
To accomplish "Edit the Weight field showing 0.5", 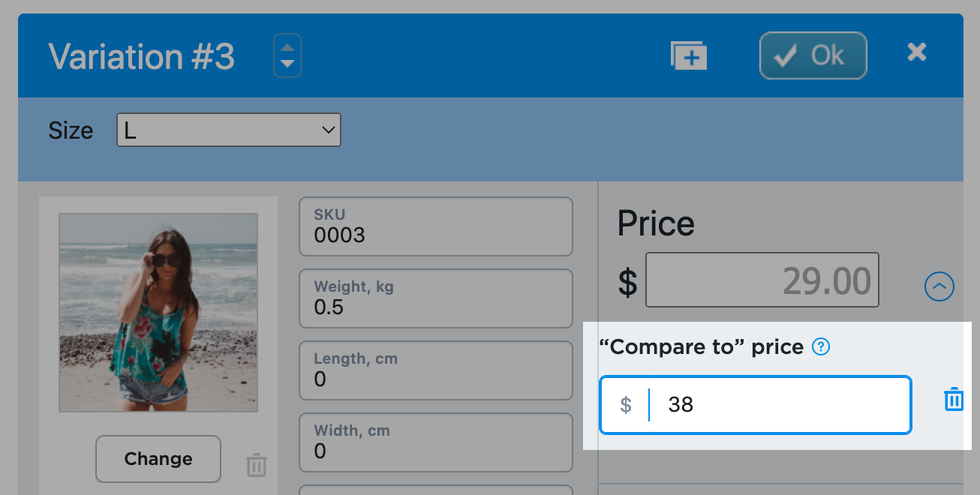I will point(435,298).
